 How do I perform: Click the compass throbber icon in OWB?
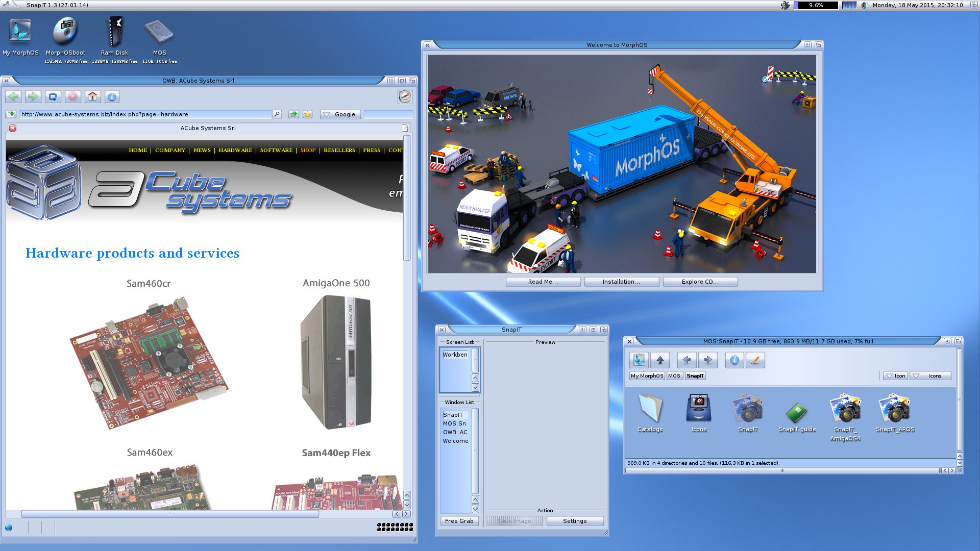(405, 96)
